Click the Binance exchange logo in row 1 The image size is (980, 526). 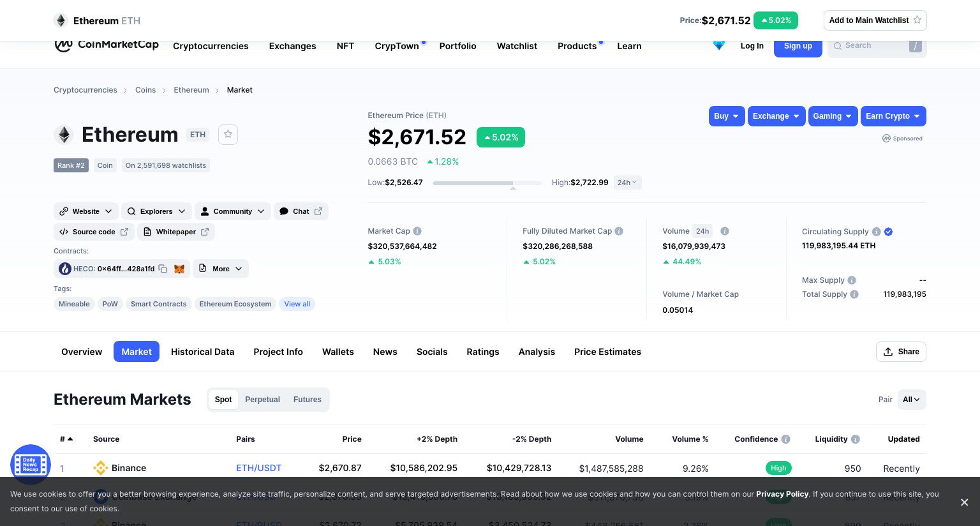101,468
